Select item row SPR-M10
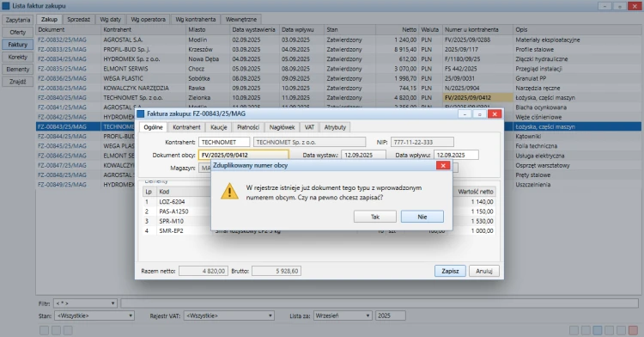 coord(319,221)
